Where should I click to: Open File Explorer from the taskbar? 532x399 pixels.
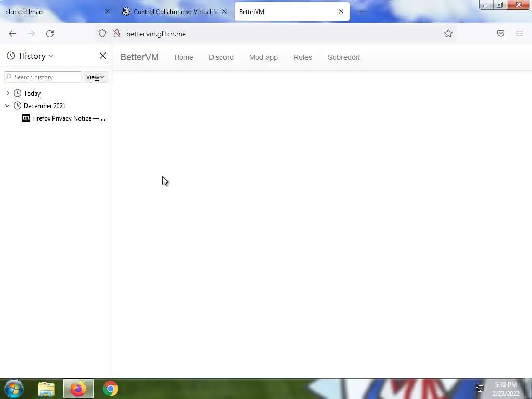click(46, 389)
